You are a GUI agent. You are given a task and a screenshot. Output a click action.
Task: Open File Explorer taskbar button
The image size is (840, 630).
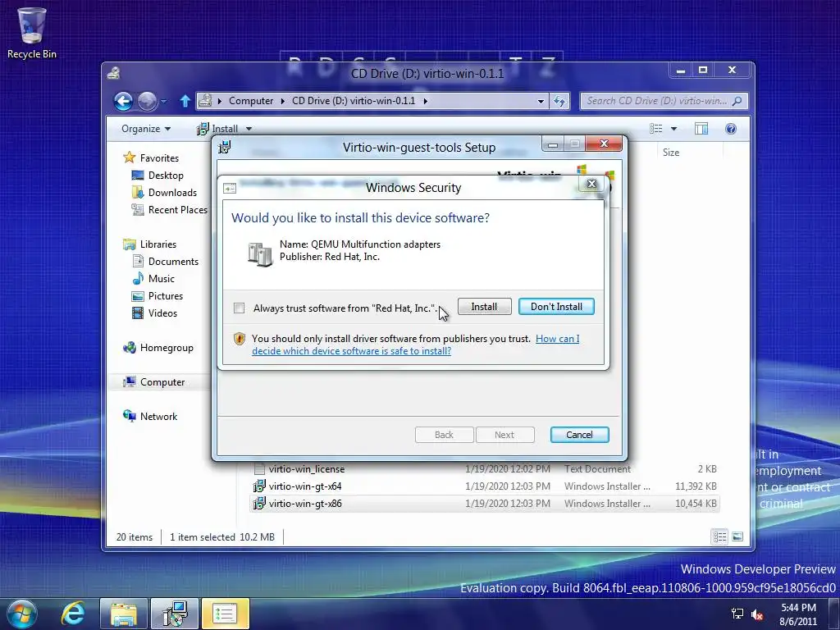[124, 614]
